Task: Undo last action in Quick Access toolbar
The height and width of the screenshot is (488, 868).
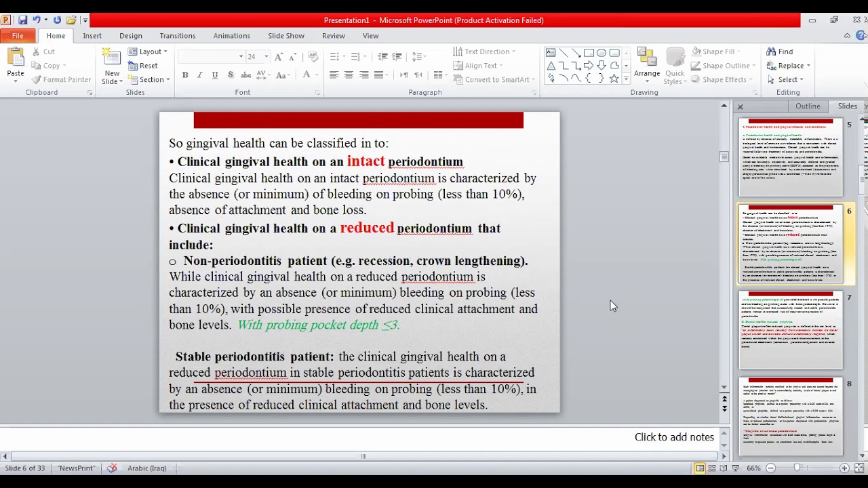Action: point(37,20)
